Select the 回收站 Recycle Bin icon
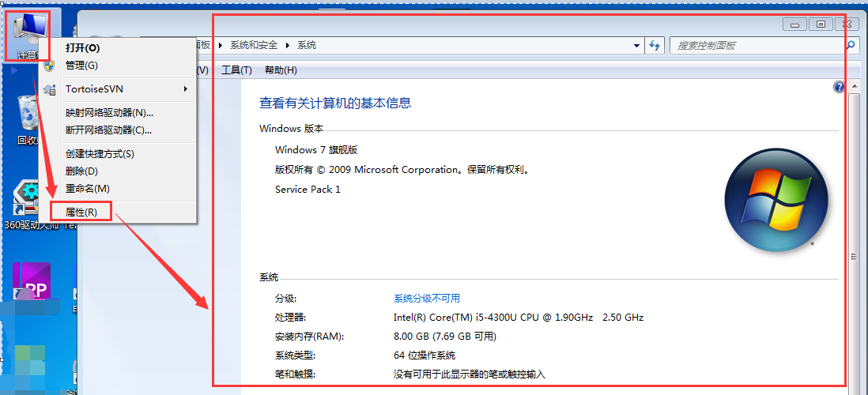The width and height of the screenshot is (868, 395). pos(28,121)
